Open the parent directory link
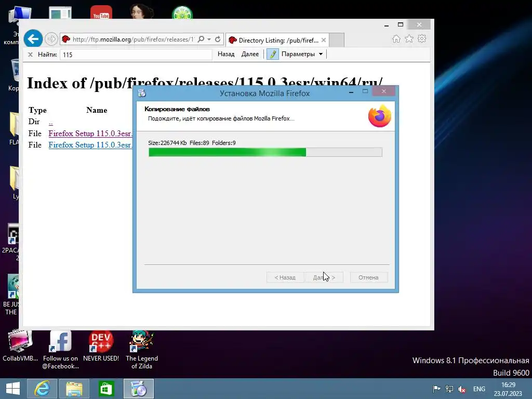532x399 pixels. (x=50, y=123)
